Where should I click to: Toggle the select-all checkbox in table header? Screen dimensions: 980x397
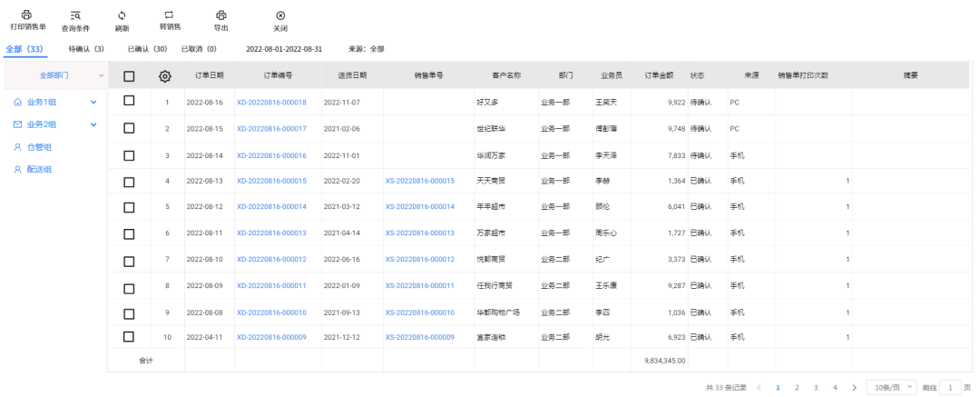click(129, 76)
